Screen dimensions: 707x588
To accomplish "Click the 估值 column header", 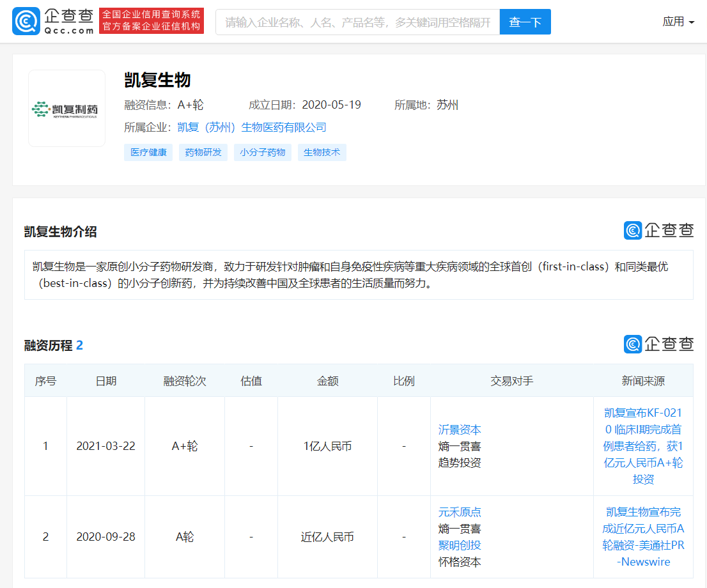I will click(x=251, y=381).
